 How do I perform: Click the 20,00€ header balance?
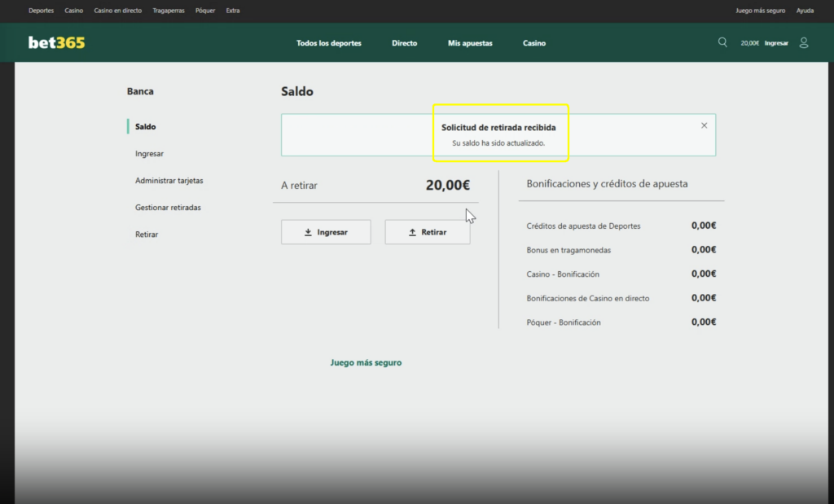[749, 43]
